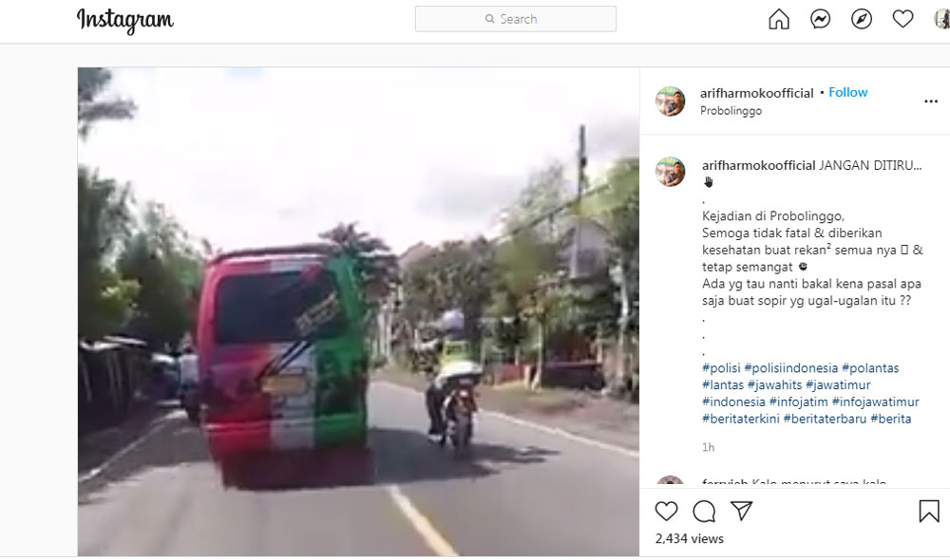Open the comment bubble icon
The image size is (950, 560).
(704, 512)
